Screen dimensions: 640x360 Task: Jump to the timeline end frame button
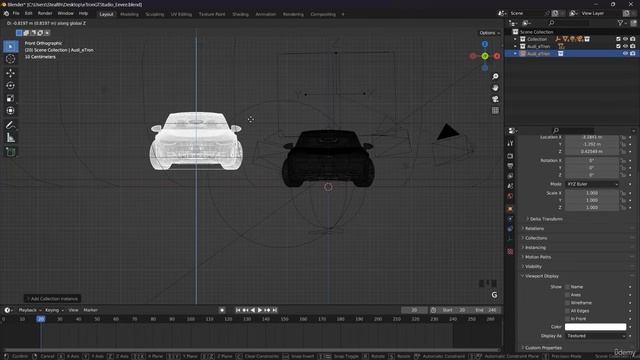click(275, 310)
